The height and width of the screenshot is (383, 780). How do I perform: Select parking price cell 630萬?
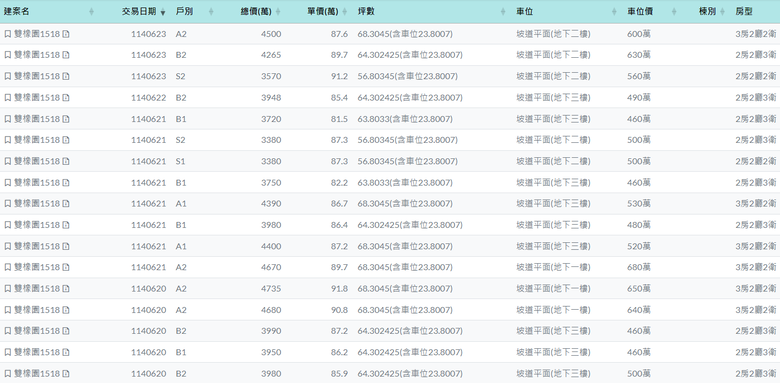coord(639,55)
